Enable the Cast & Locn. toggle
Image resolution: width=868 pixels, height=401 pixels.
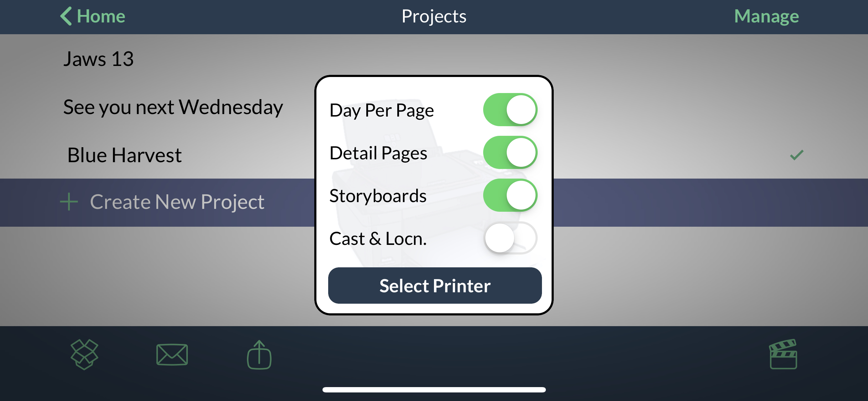pos(510,238)
